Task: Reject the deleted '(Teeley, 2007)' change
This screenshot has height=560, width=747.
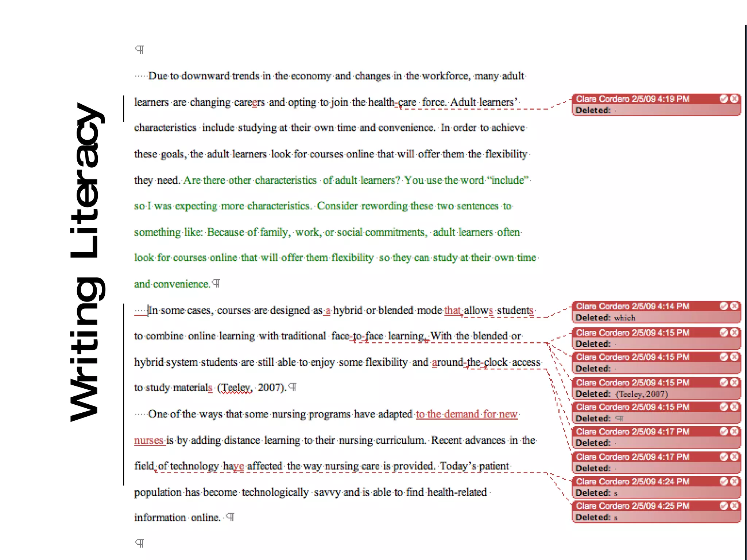Action: [x=734, y=382]
